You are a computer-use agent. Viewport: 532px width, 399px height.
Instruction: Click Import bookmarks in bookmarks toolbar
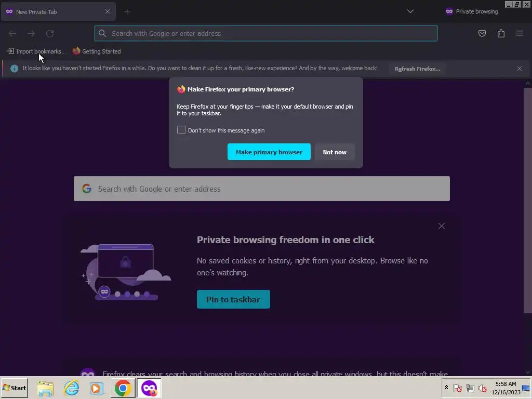36,51
